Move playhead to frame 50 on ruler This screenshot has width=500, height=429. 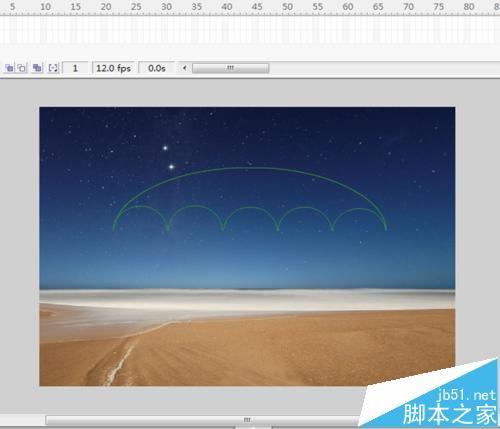click(x=287, y=7)
